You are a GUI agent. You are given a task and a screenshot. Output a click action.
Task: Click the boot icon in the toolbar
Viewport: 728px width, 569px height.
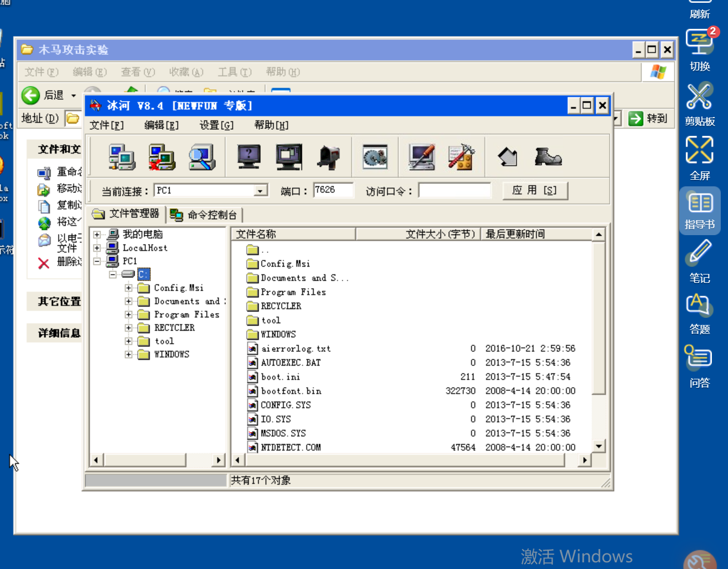(x=548, y=157)
